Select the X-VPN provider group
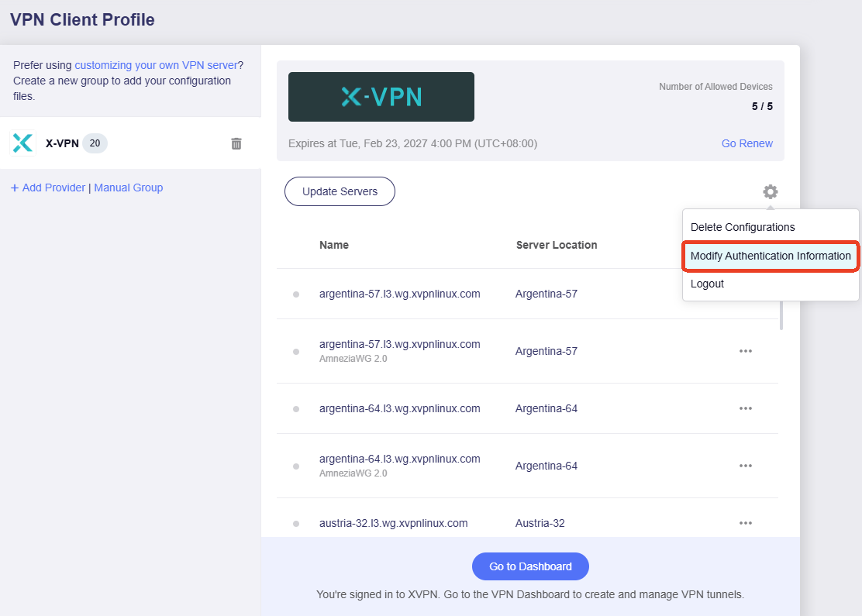 130,143
